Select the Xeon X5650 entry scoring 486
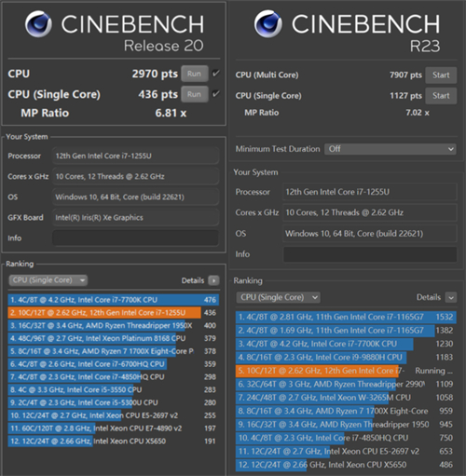This screenshot has width=466, height=476. pyautogui.click(x=346, y=465)
